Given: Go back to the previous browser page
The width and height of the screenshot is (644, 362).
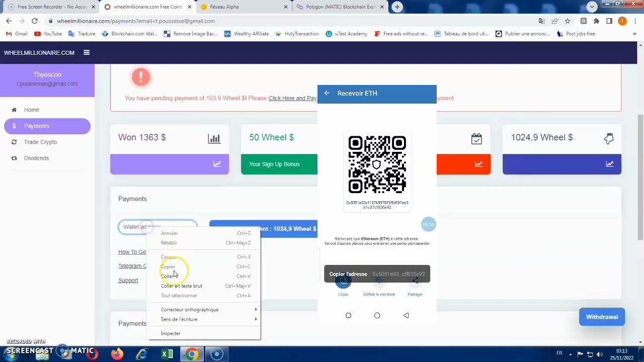Looking at the screenshot, I should [9, 21].
